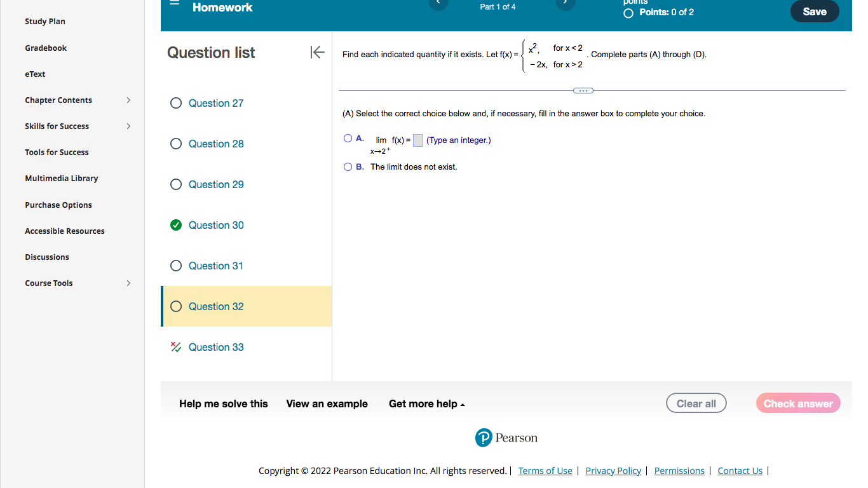This screenshot has height=488, width=868.
Task: Go to previous part arrow
Action: tap(438, 3)
